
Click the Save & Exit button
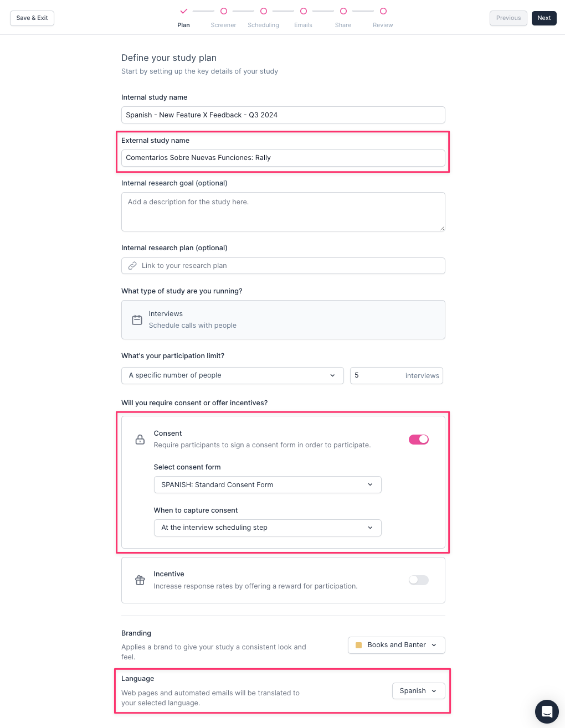click(32, 18)
